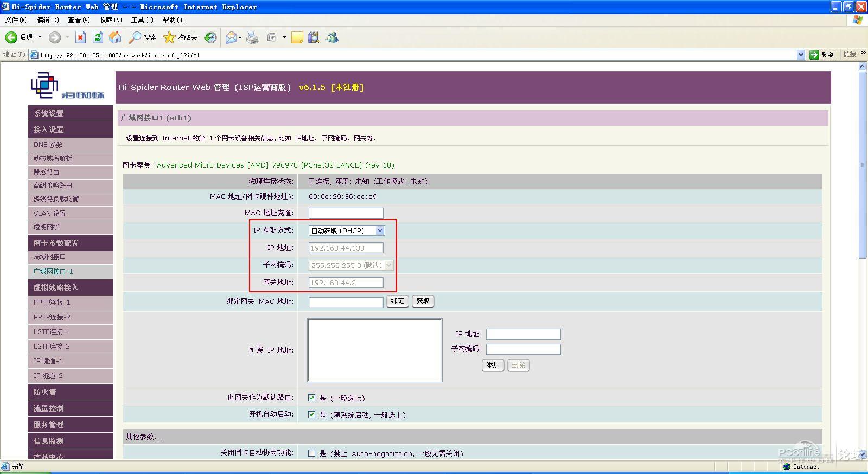The image size is (868, 474).
Task: Open 透明网桥 in sidebar
Action: click(71, 227)
